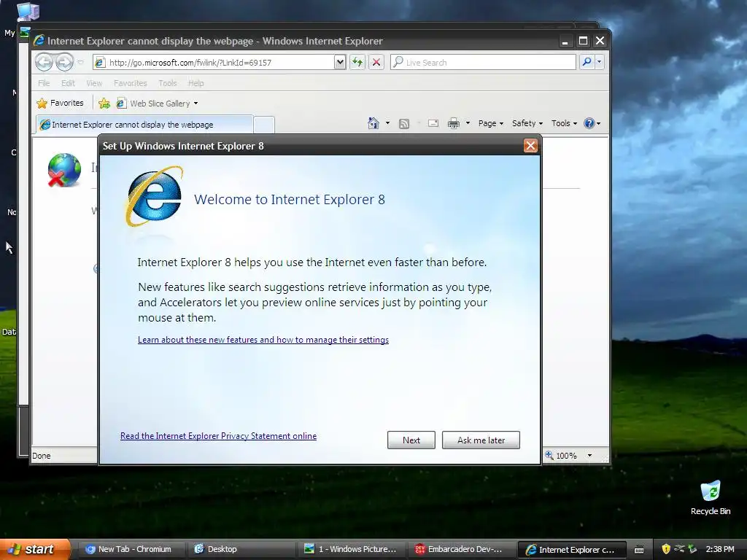The image size is (747, 560).
Task: Click the Refresh icon beside the address bar
Action: coord(357,62)
